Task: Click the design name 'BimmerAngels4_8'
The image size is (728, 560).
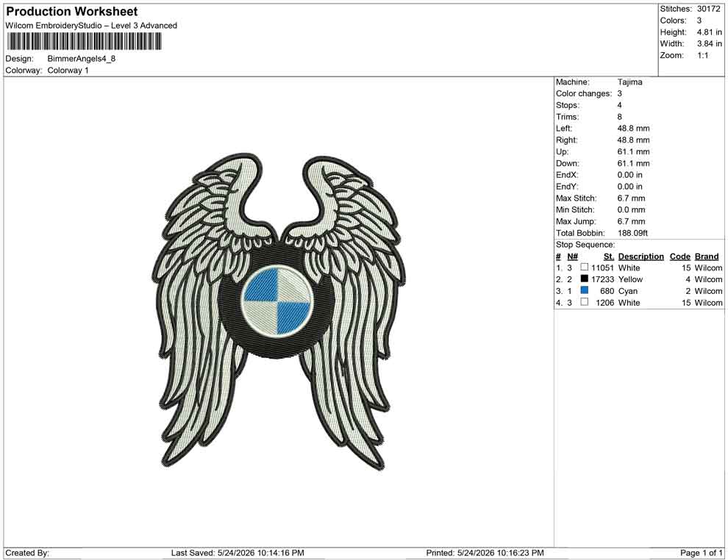Action: coord(81,59)
